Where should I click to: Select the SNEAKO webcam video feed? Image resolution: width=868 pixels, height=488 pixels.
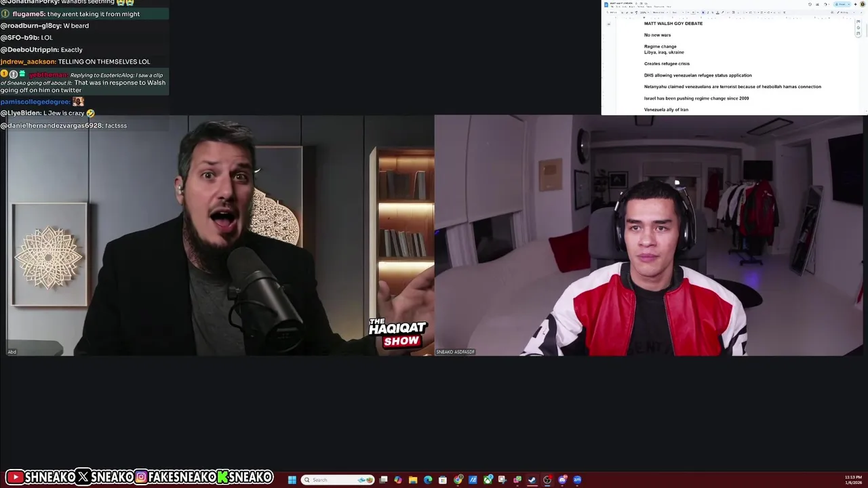pyautogui.click(x=650, y=235)
